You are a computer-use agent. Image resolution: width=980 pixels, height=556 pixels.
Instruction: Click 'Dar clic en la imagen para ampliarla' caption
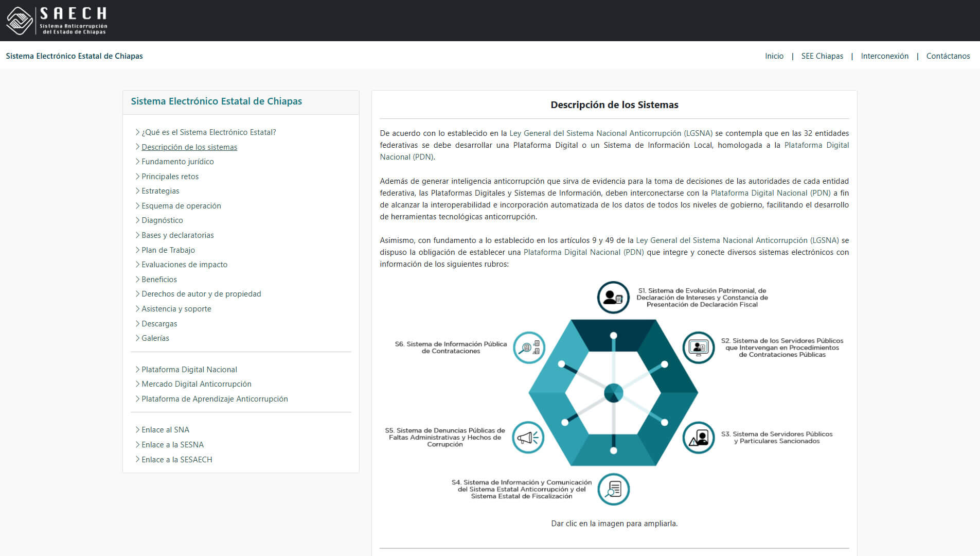[x=614, y=524]
